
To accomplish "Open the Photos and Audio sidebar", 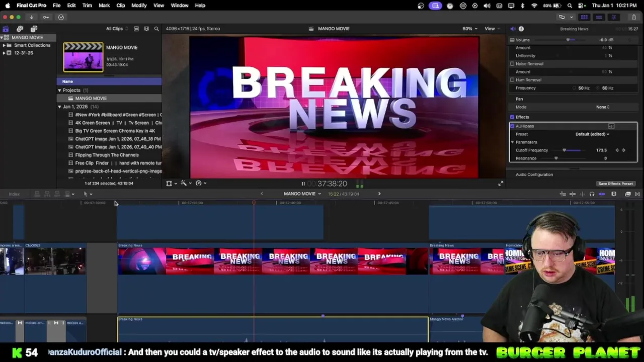I will click(x=20, y=29).
